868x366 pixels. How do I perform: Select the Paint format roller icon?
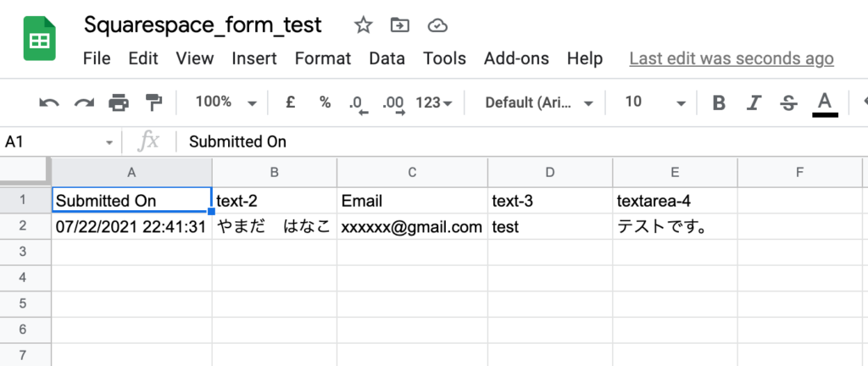tap(153, 103)
